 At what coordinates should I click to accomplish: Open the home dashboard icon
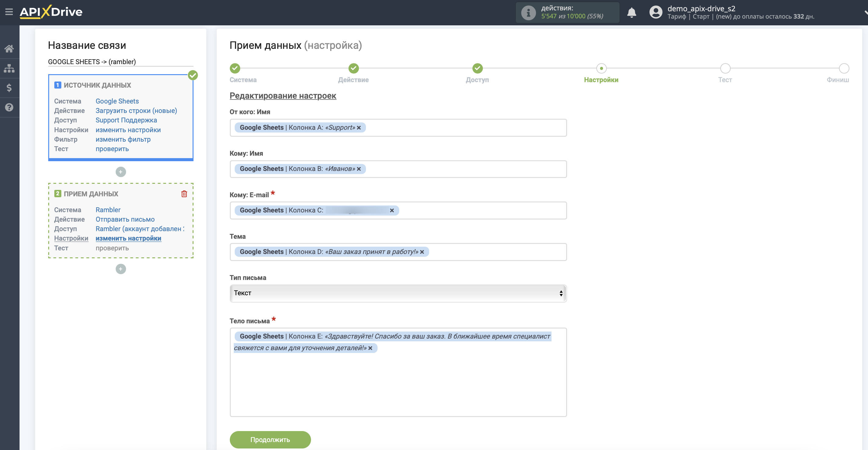(x=9, y=49)
